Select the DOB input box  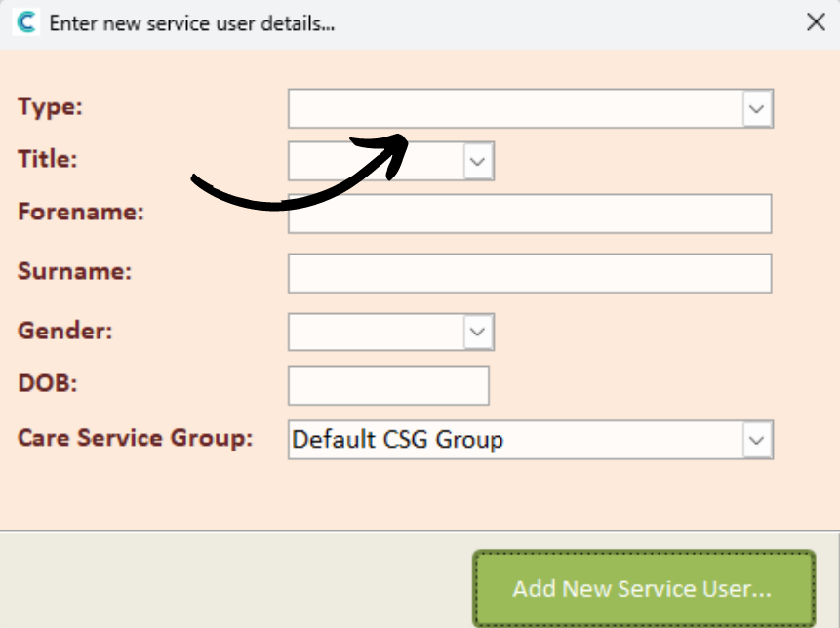point(388,385)
